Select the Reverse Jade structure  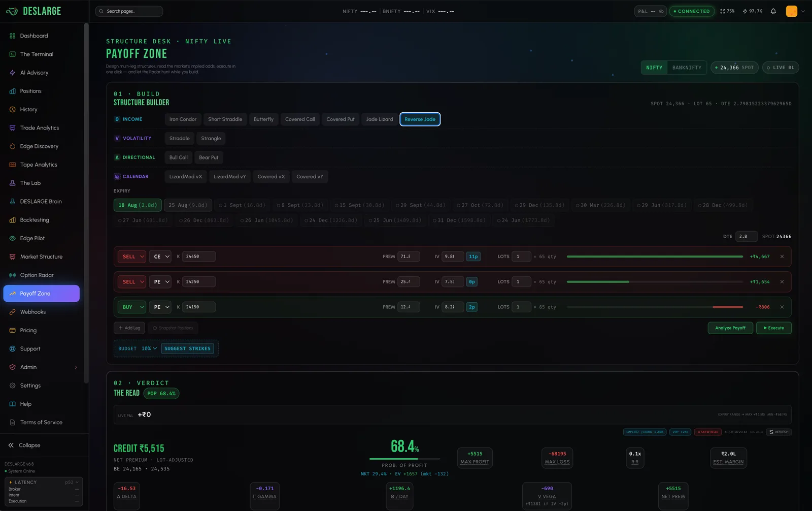pyautogui.click(x=420, y=119)
